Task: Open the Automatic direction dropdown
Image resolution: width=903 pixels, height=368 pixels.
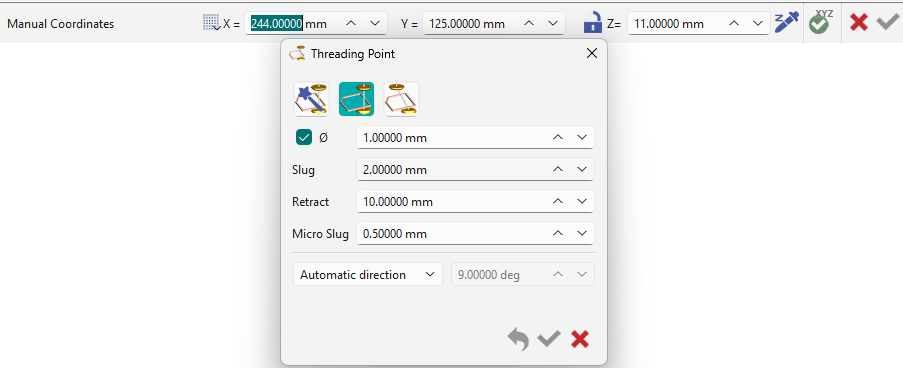Action: [x=367, y=275]
